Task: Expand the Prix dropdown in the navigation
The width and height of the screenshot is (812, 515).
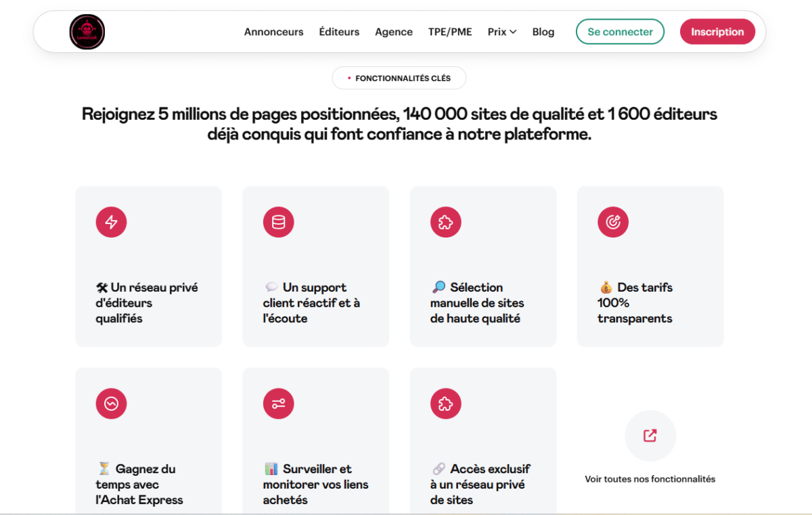Action: [501, 31]
